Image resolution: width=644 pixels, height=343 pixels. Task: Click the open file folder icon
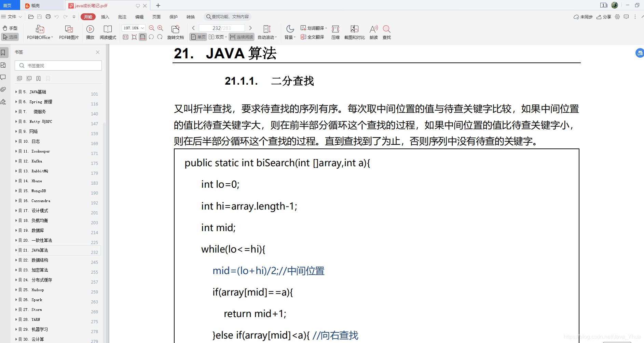click(31, 17)
